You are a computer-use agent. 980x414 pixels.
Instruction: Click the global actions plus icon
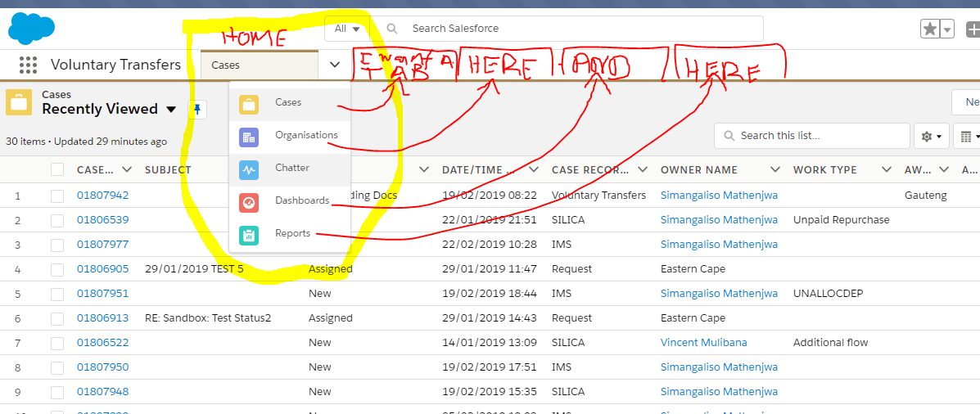[x=973, y=29]
